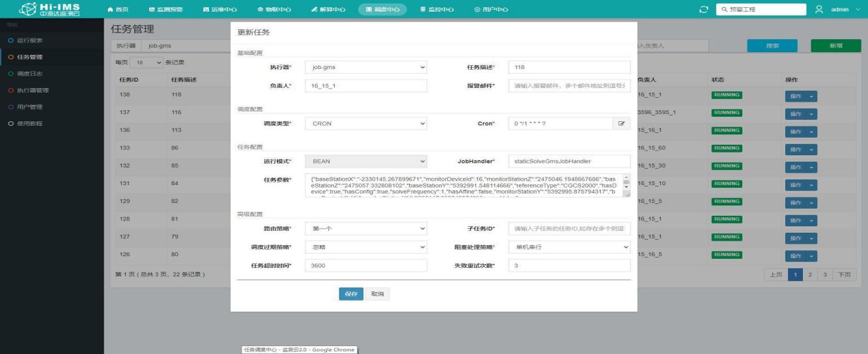
Task: Click the refresh icon in top bar
Action: pyautogui.click(x=703, y=9)
